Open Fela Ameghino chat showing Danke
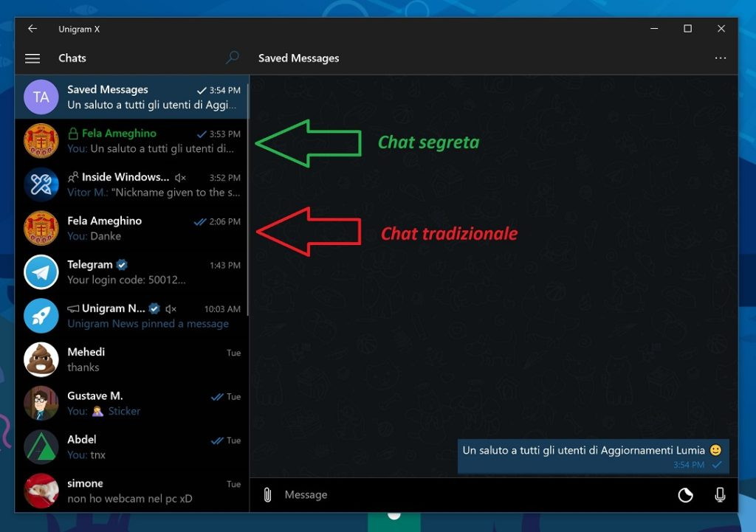 click(131, 229)
